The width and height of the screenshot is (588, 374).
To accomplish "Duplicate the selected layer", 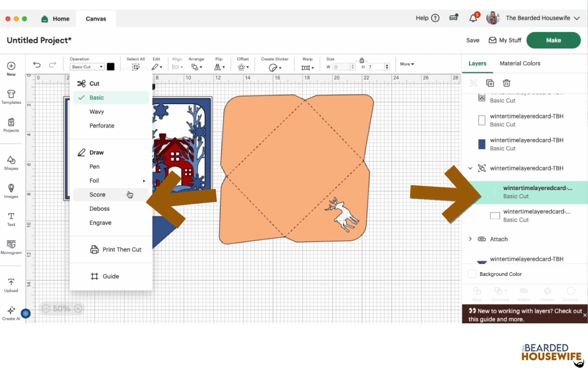I will point(490,83).
